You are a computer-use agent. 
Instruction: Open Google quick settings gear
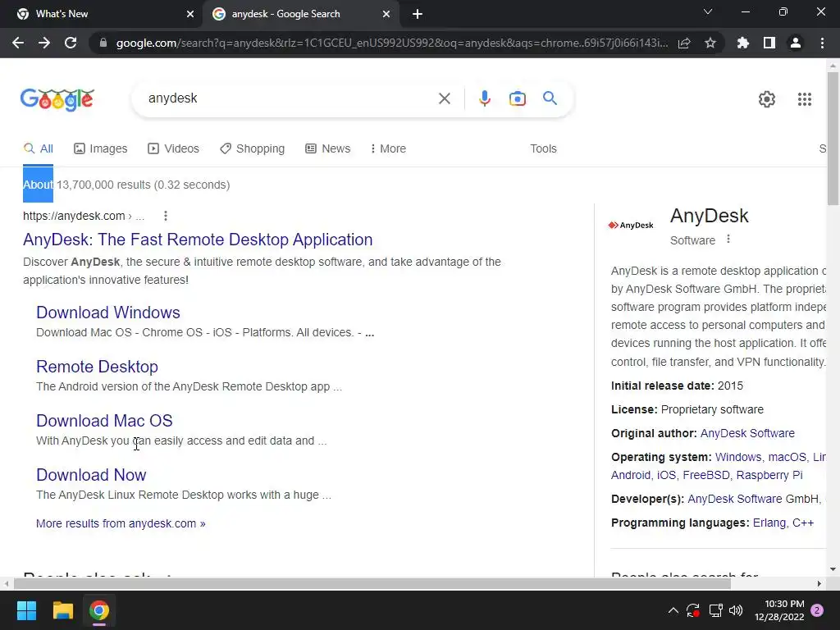pyautogui.click(x=767, y=99)
